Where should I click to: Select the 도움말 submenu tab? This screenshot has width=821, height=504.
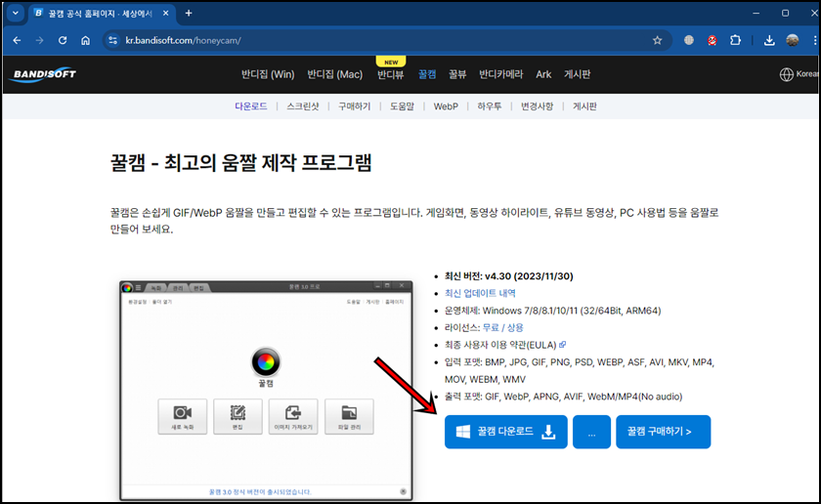pyautogui.click(x=402, y=106)
